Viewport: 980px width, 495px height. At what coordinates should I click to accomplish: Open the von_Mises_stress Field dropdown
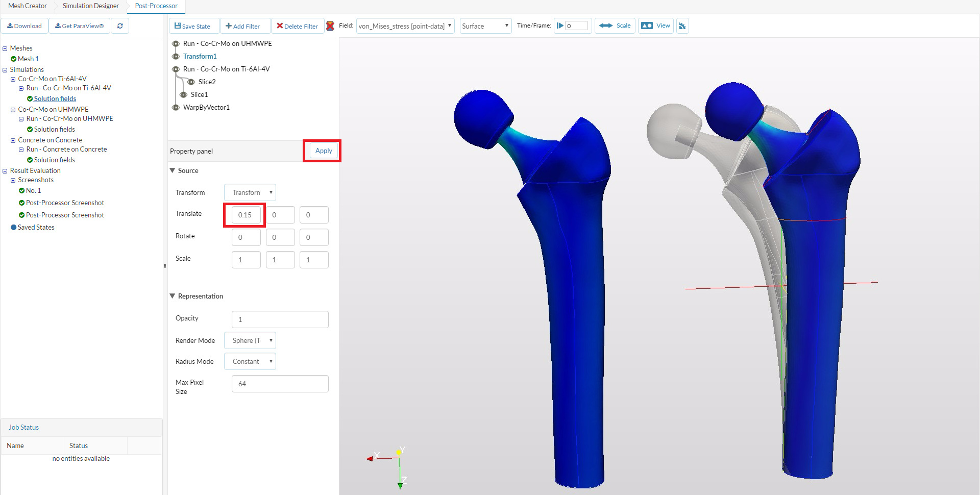[x=405, y=26]
